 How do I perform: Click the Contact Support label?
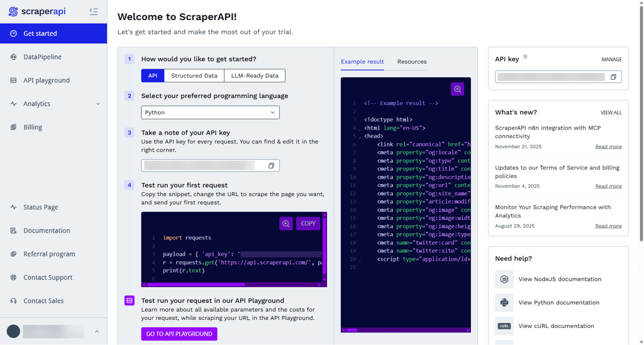click(48, 277)
